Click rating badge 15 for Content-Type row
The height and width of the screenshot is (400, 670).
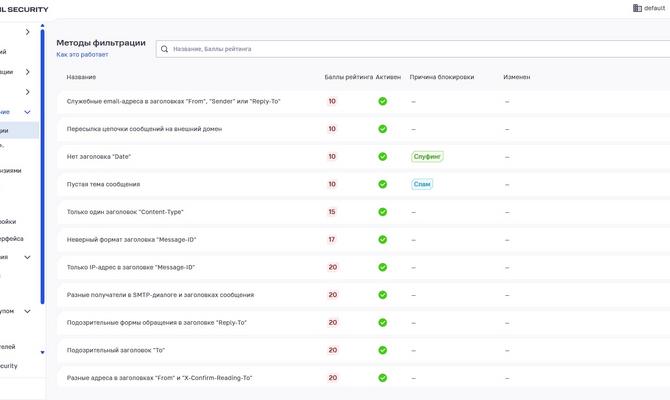pyautogui.click(x=332, y=212)
